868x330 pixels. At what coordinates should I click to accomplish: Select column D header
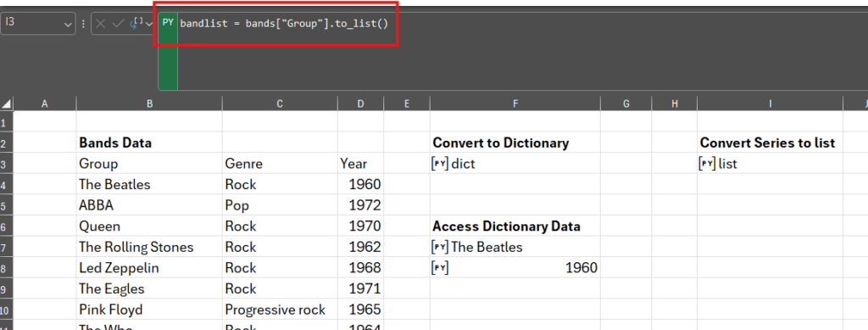tap(360, 103)
